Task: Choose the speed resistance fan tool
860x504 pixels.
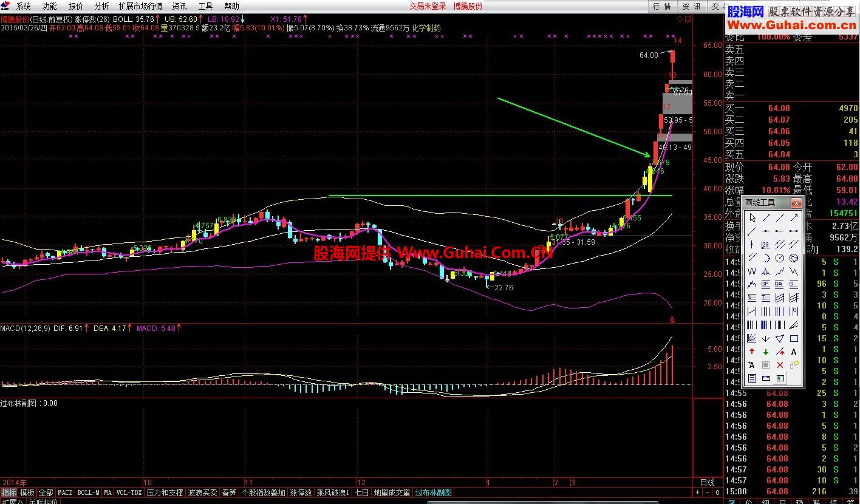Action: (794, 325)
